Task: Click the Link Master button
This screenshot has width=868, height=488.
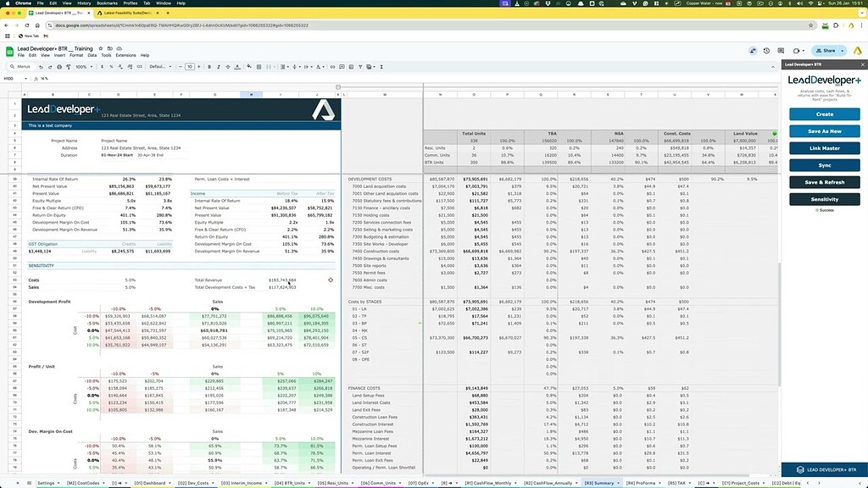Action: click(824, 148)
